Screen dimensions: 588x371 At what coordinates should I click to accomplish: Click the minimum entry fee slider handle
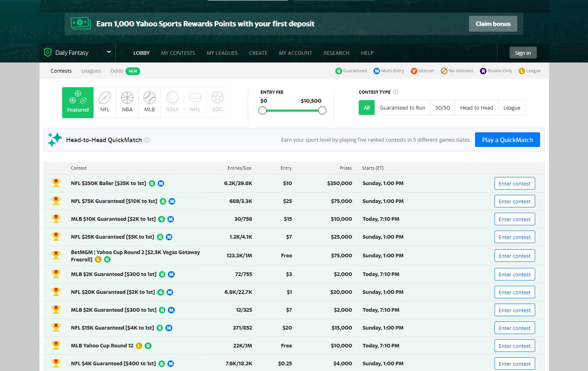tap(263, 110)
